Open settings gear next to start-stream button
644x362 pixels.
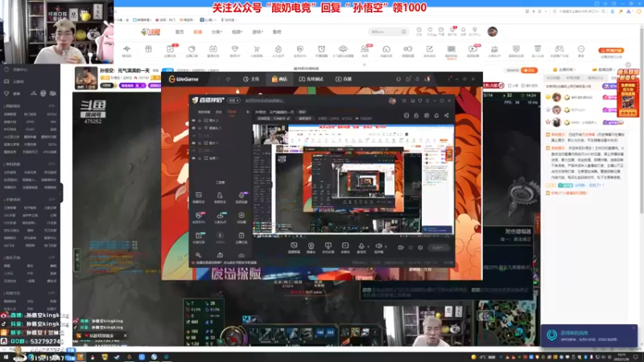click(420, 248)
